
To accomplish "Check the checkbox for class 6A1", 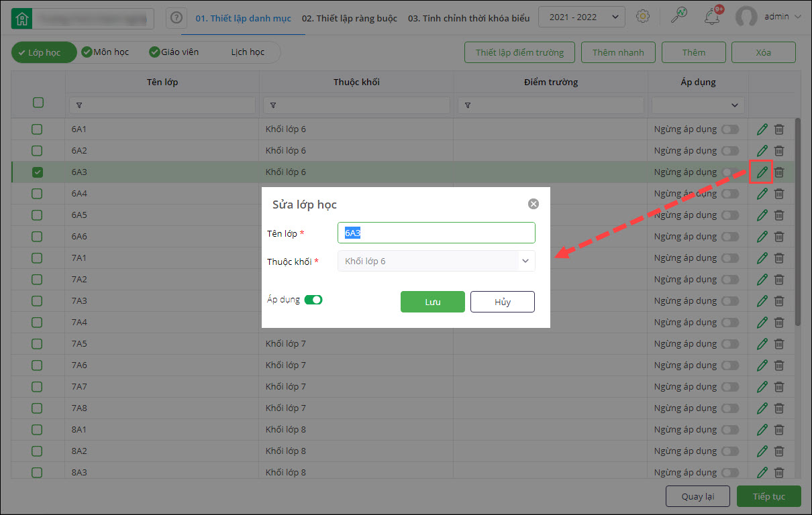I will (38, 129).
